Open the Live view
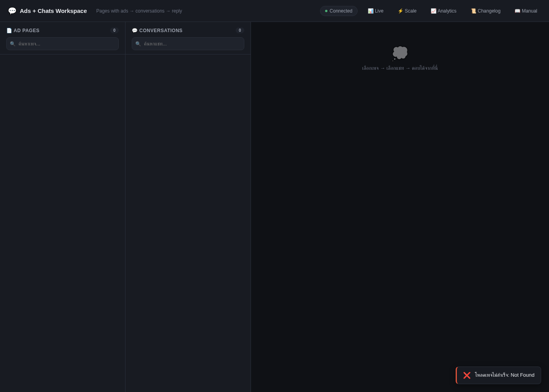Screen dimensions: 549x392 [376, 11]
